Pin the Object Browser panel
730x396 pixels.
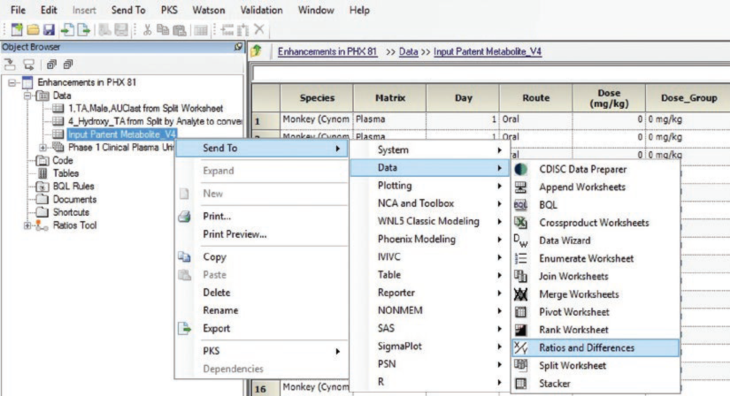(x=238, y=47)
